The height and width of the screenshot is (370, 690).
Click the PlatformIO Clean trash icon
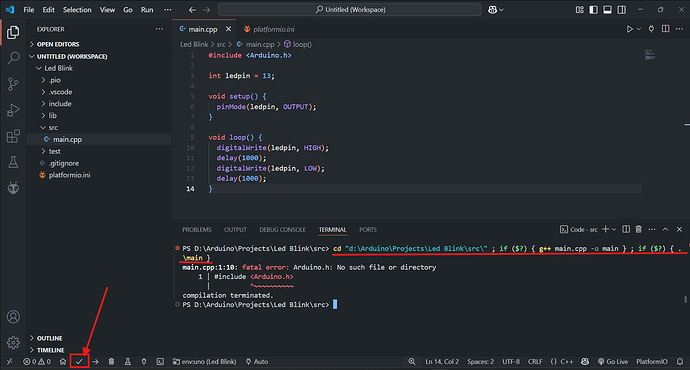[111, 362]
